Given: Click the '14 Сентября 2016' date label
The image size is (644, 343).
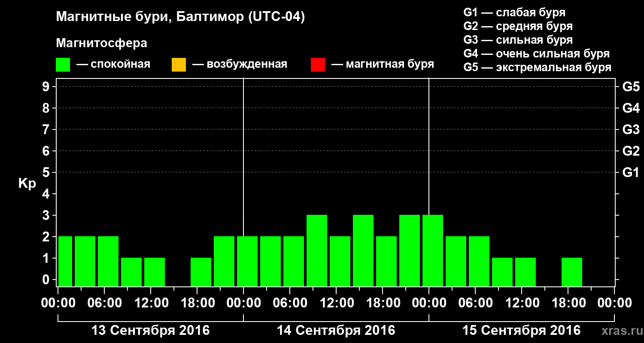Looking at the screenshot, I should pyautogui.click(x=336, y=331).
